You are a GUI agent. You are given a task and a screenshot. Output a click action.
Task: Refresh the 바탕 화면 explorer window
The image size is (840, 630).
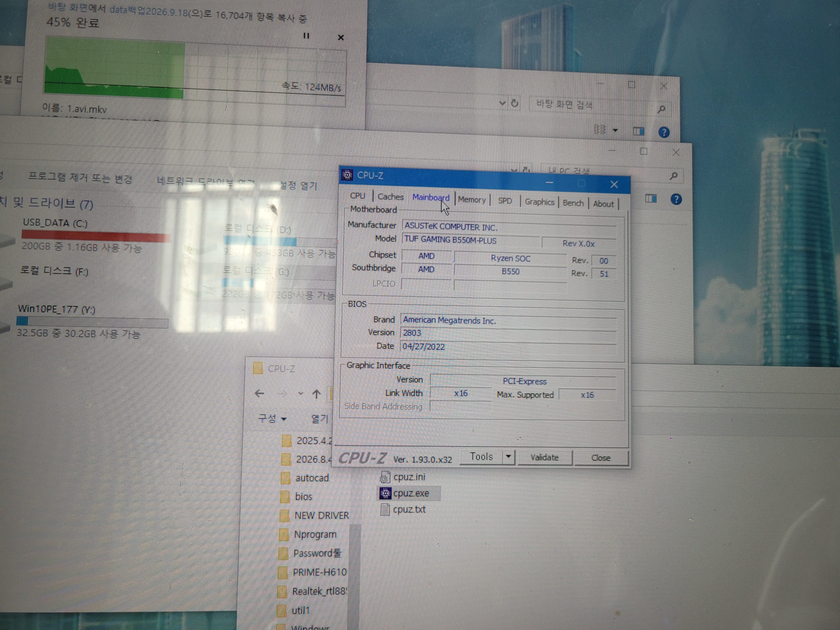point(515,103)
